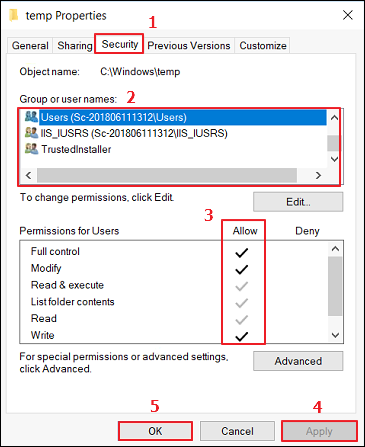Image resolution: width=365 pixels, height=447 pixels.
Task: Click left arrow of horizontal scrollbar
Action: coord(29,175)
